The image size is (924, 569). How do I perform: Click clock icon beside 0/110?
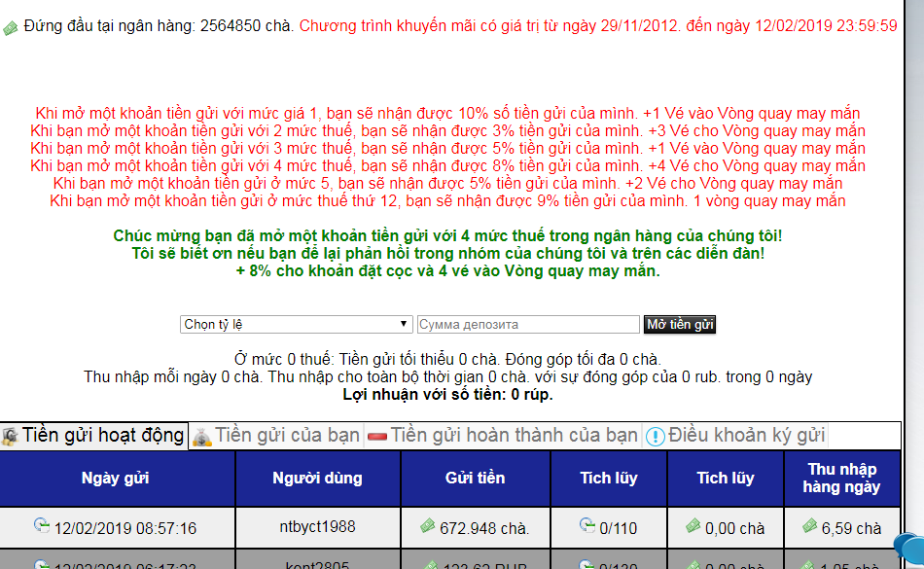(586, 525)
